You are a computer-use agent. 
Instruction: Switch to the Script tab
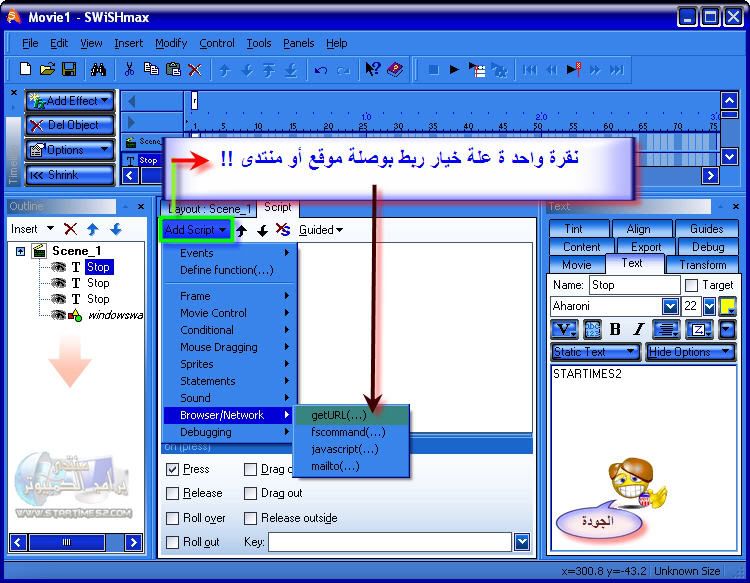277,207
